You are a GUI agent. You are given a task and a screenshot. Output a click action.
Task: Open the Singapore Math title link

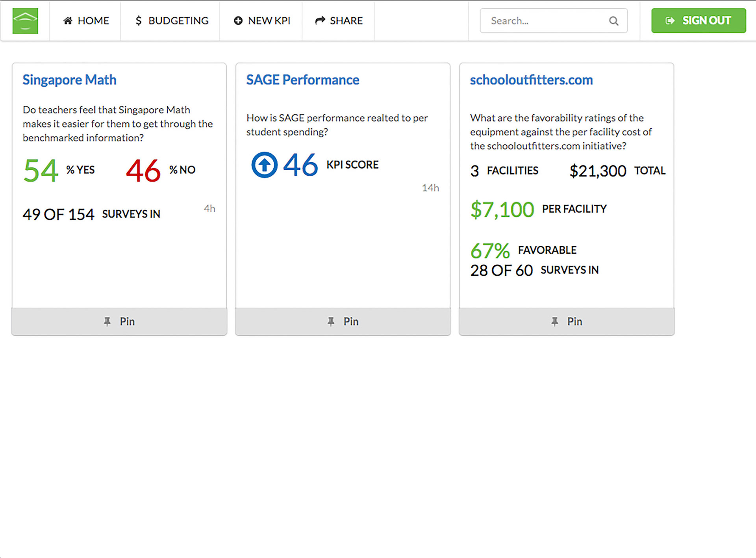tap(69, 80)
